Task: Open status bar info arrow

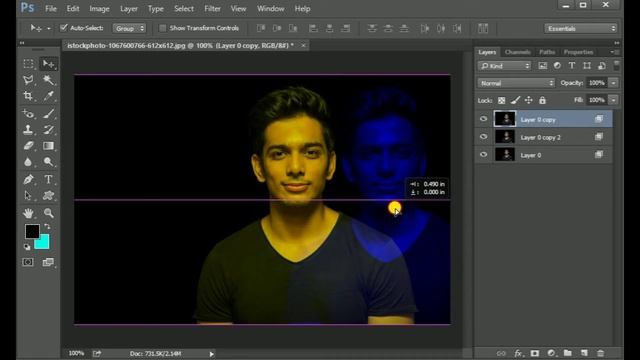Action: 211,354
